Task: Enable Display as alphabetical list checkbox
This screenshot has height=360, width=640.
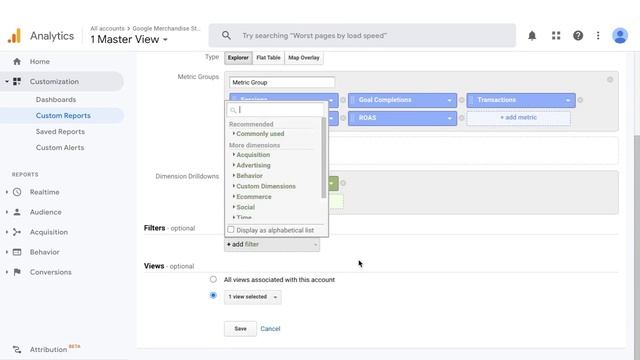Action: coord(231,230)
